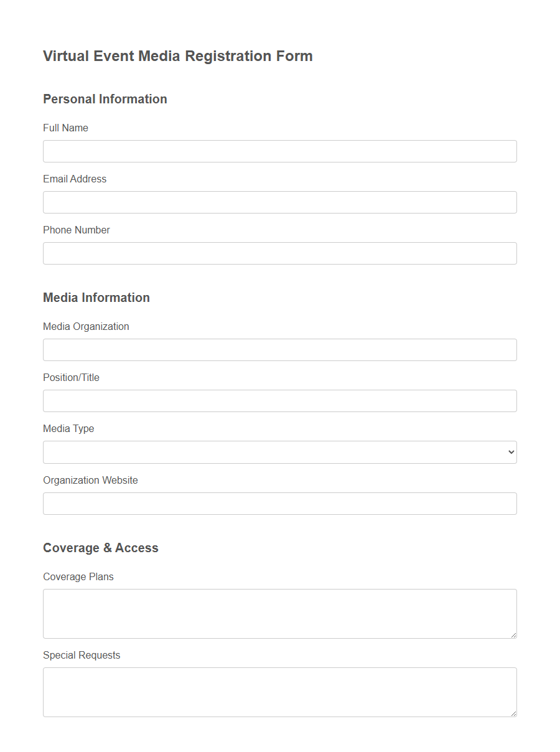The width and height of the screenshot is (560, 752).
Task: Click the Media Organization input field
Action: pos(279,350)
